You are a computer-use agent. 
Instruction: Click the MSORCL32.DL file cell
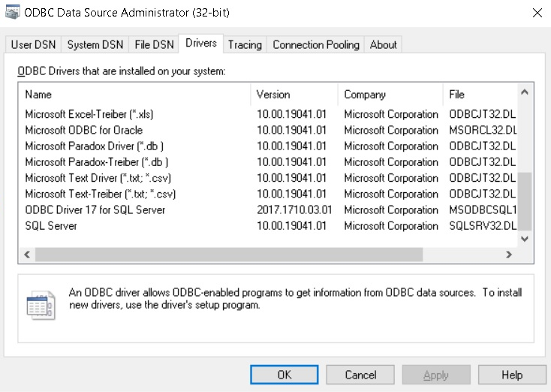(483, 131)
